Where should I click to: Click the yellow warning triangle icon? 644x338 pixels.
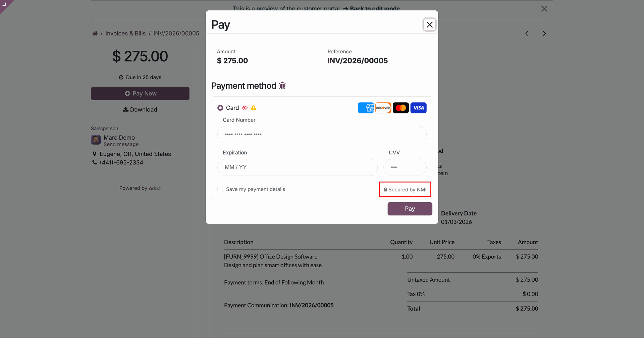[x=254, y=108]
